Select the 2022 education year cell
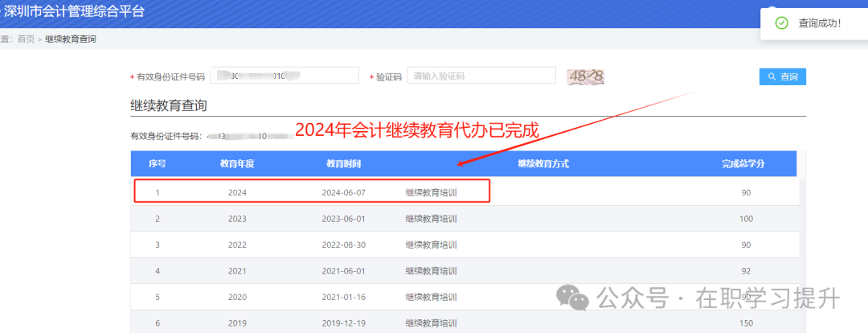868x333 pixels. 237,245
